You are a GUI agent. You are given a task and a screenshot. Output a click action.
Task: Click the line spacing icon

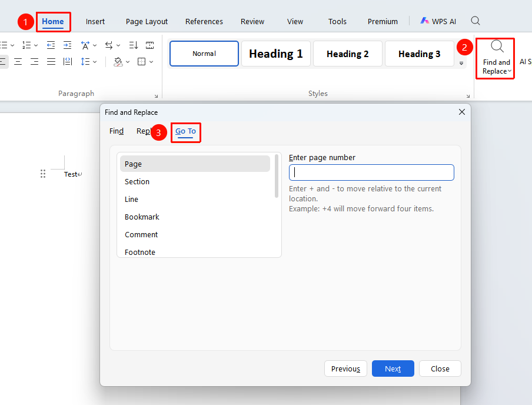coord(85,61)
